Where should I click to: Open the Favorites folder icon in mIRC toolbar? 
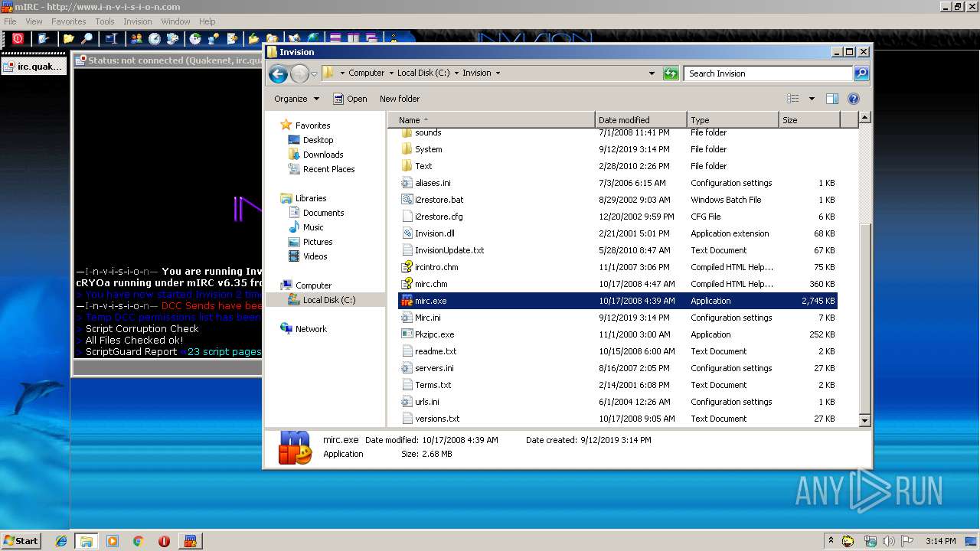pos(68,38)
